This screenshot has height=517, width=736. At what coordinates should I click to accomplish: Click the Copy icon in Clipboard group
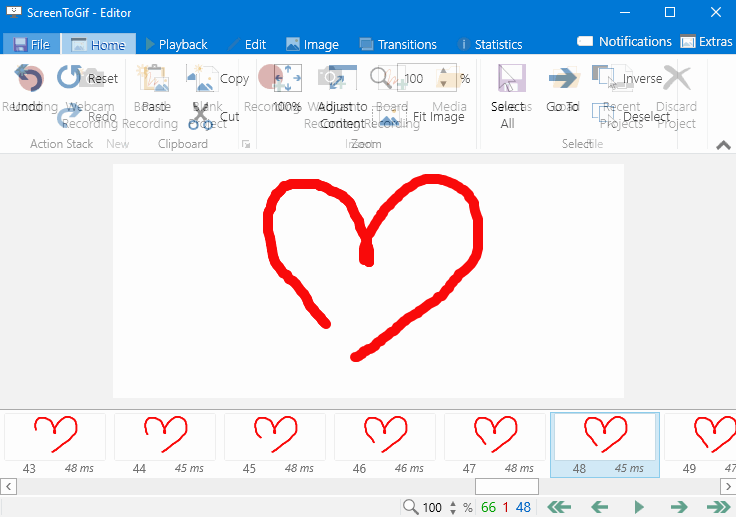(202, 78)
